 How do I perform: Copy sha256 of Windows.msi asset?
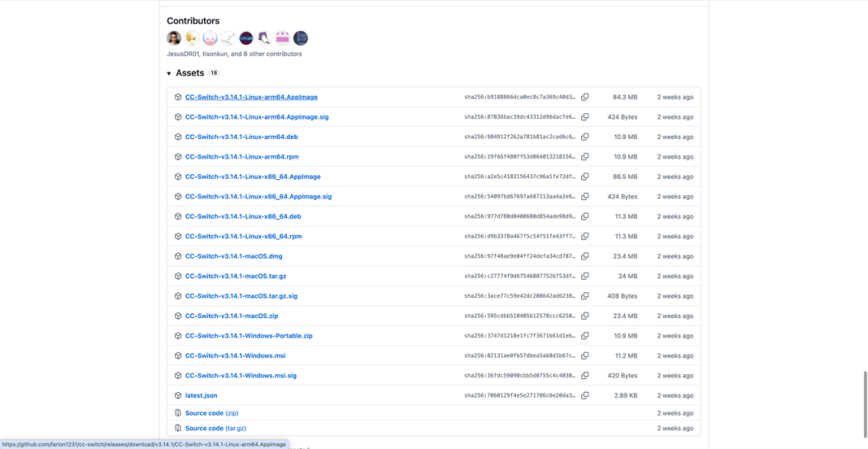click(x=584, y=356)
